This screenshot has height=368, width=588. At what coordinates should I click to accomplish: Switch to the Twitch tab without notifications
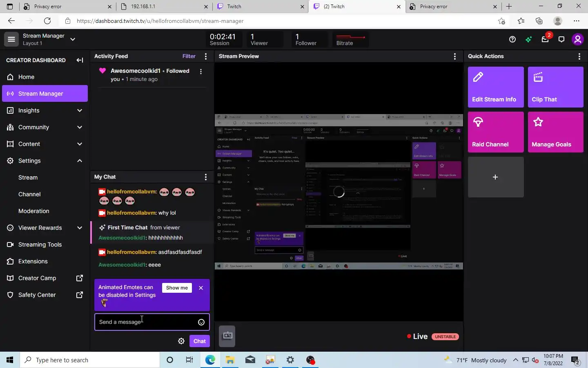point(261,7)
